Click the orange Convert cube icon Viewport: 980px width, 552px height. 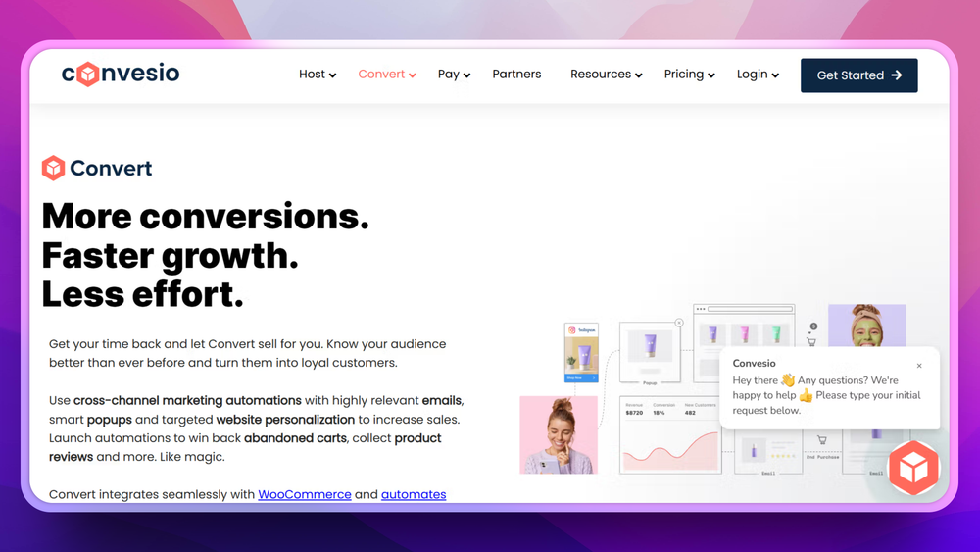pos(53,168)
